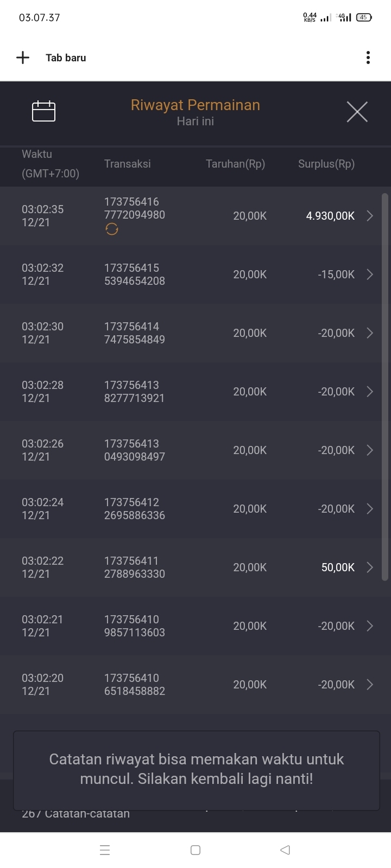391x868 pixels.
Task: Open chevron for the 03:02:20 transaction
Action: 370,685
